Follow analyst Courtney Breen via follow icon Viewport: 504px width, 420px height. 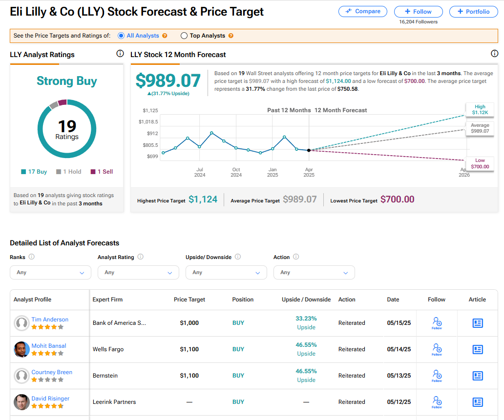(437, 376)
